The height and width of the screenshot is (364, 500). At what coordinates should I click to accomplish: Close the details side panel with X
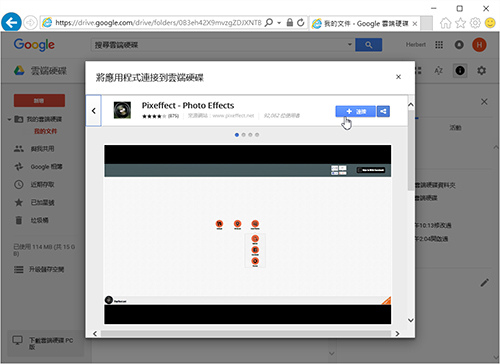pos(484,102)
